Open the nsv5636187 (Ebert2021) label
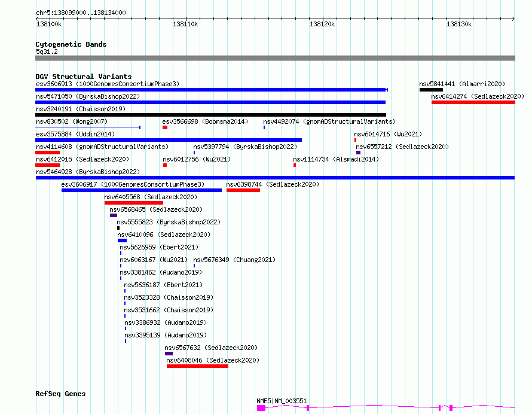Viewport: 532px width, 414px height. click(x=163, y=285)
